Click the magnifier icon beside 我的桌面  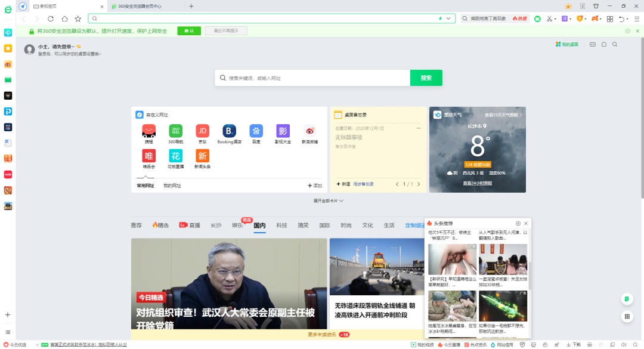coord(615,44)
